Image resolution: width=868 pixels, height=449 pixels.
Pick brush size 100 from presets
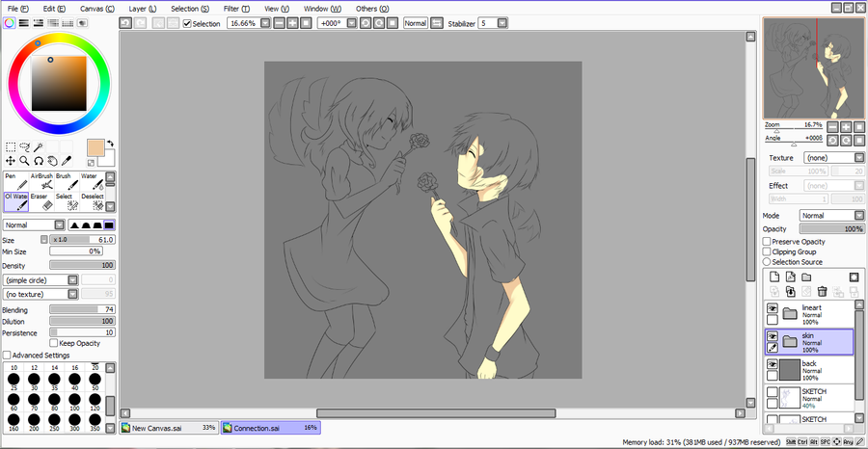pos(74,403)
